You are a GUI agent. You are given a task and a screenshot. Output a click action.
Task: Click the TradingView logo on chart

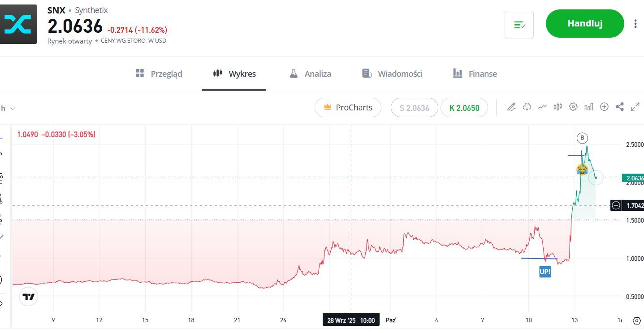[29, 297]
